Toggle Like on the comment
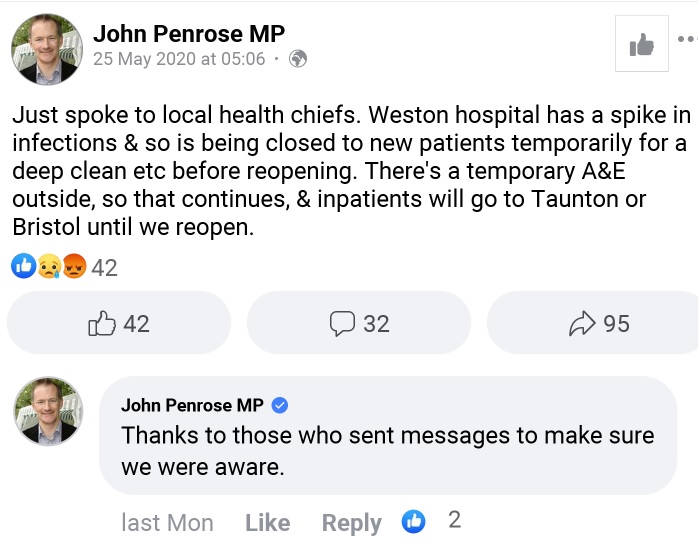The height and width of the screenshot is (548, 698). point(267,522)
